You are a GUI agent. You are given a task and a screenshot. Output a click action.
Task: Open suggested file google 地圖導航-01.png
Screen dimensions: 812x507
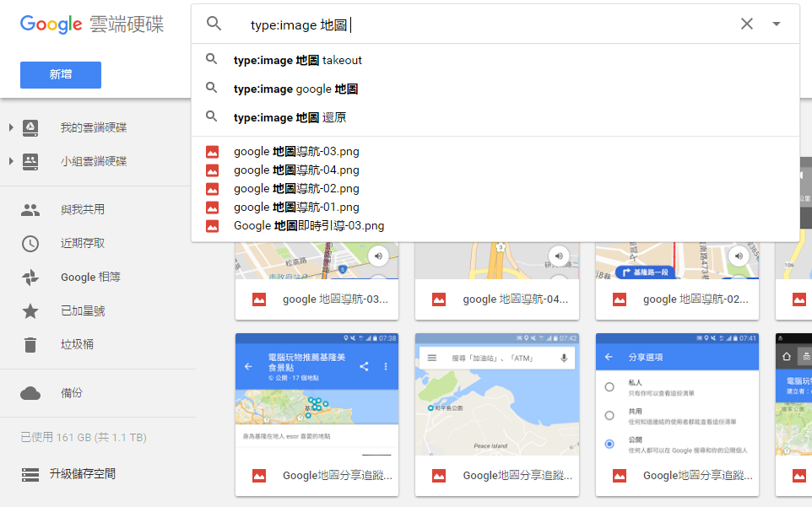[495, 208]
